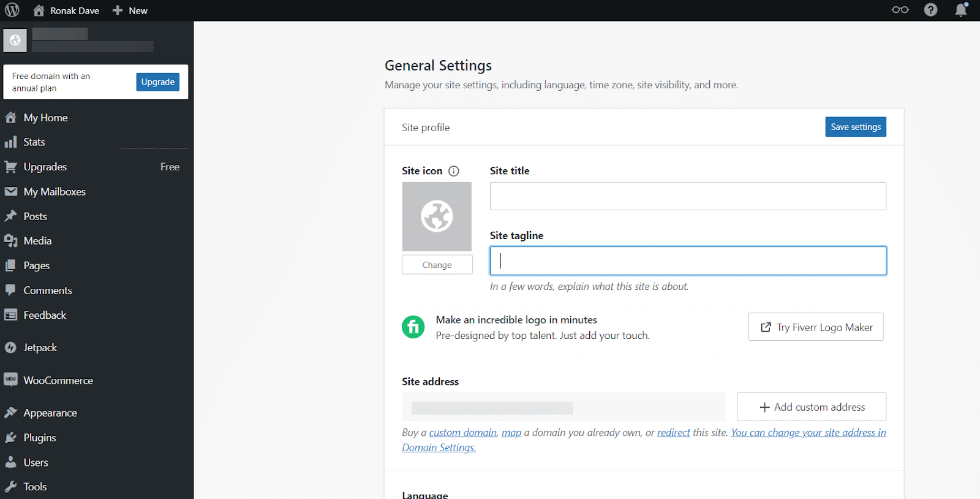Screen dimensions: 980x499
Task: Click the Jetpack lightning icon
Action: 10,348
